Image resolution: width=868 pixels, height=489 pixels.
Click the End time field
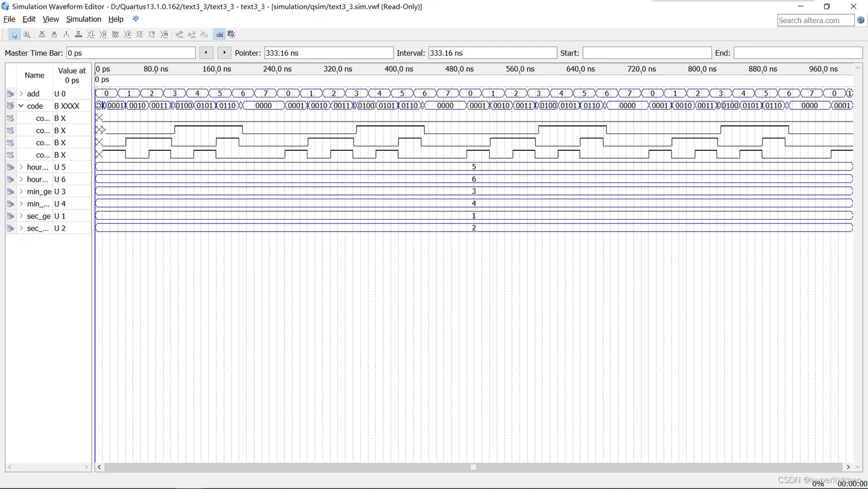(798, 53)
